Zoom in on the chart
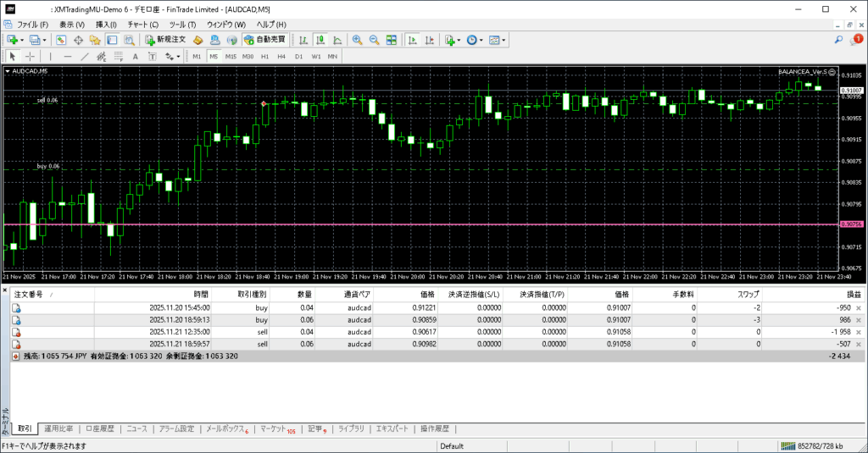Screen dimensions: 868x453 point(358,40)
